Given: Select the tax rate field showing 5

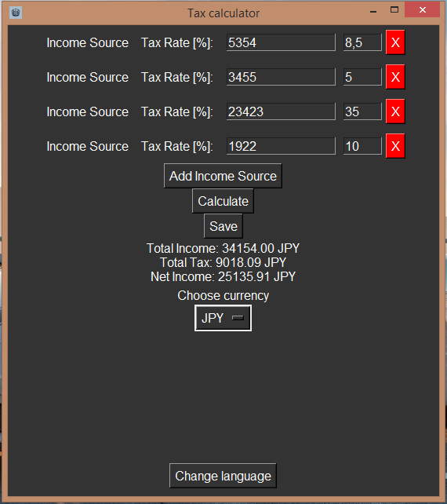Looking at the screenshot, I should (362, 77).
